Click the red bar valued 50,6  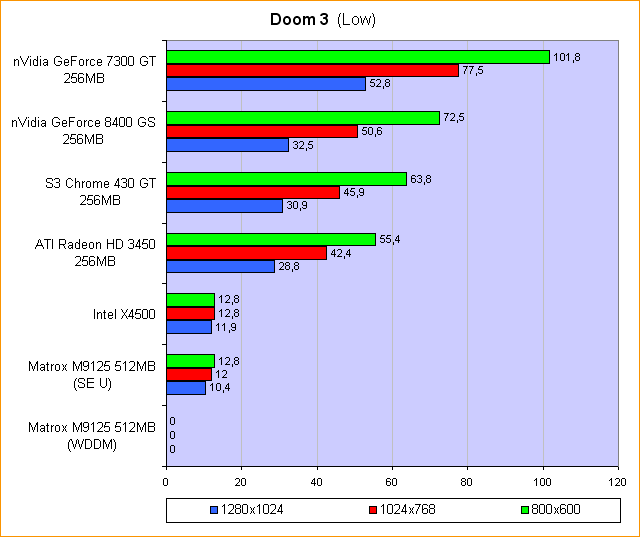pyautogui.click(x=262, y=131)
